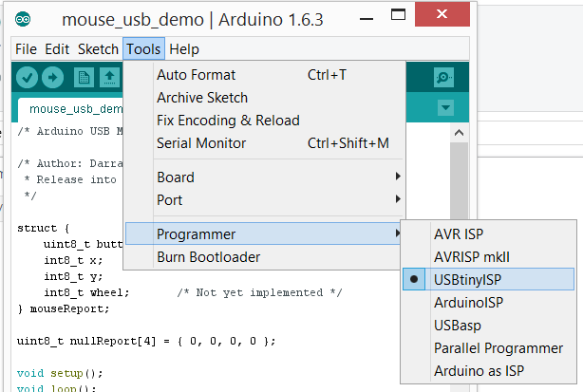
Task: Select the checked USBtinyISP programmer
Action: [489, 279]
